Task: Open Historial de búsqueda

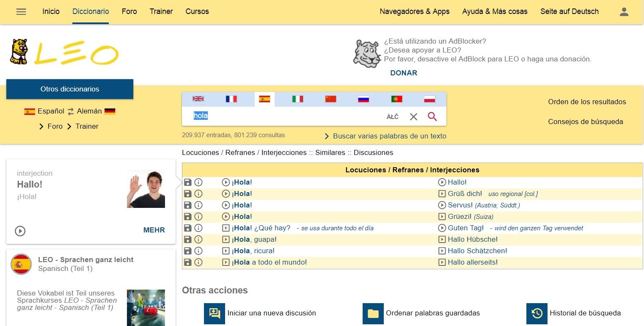Action: coord(574,313)
